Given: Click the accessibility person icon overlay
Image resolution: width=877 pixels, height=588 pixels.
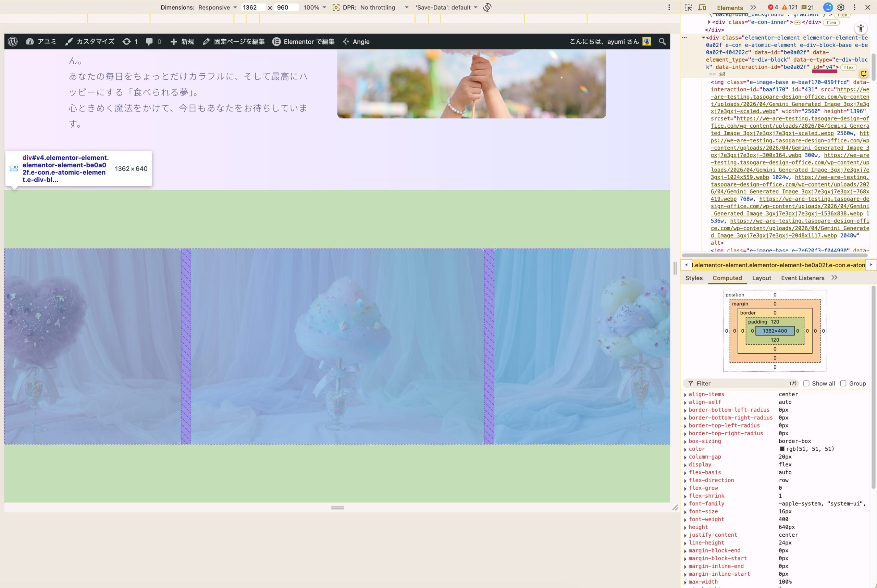Looking at the screenshot, I should [861, 28].
